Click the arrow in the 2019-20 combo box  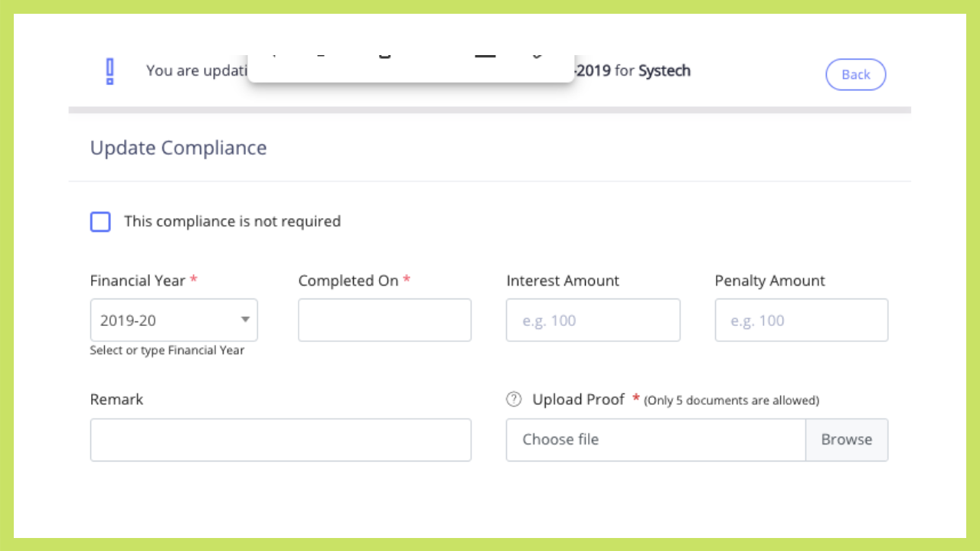[245, 320]
